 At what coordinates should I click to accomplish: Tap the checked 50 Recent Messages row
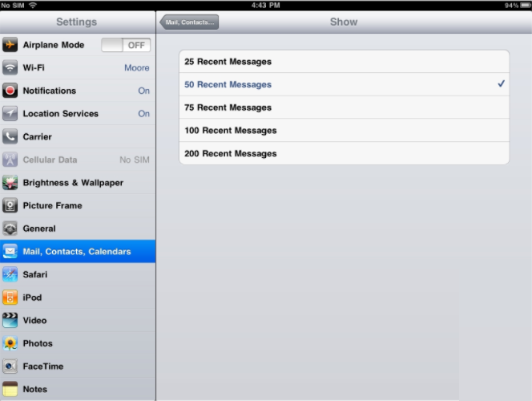pos(344,84)
